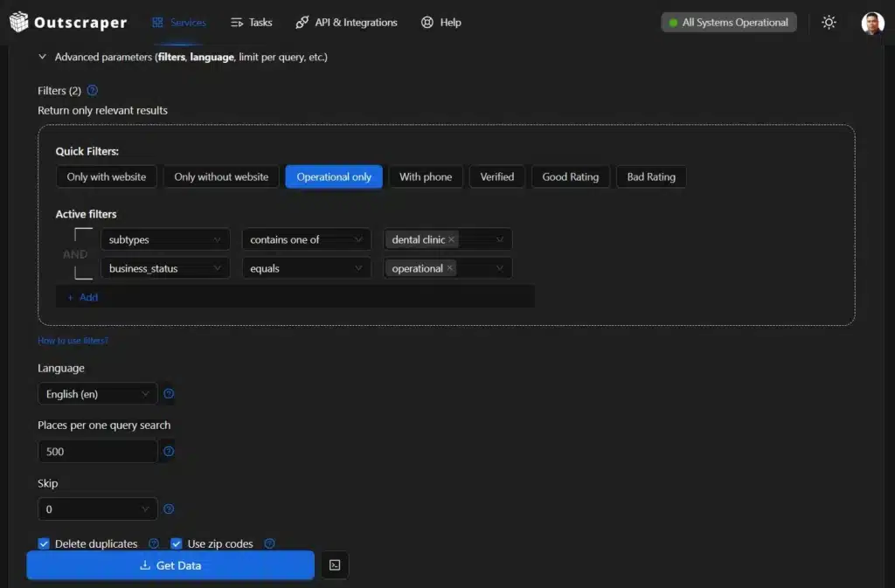
Task: Open the API & Integrations menu
Action: pyautogui.click(x=346, y=22)
